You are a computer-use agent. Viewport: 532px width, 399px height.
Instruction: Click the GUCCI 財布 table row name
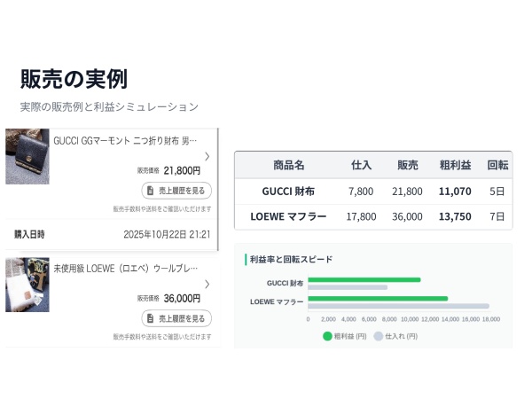(289, 191)
